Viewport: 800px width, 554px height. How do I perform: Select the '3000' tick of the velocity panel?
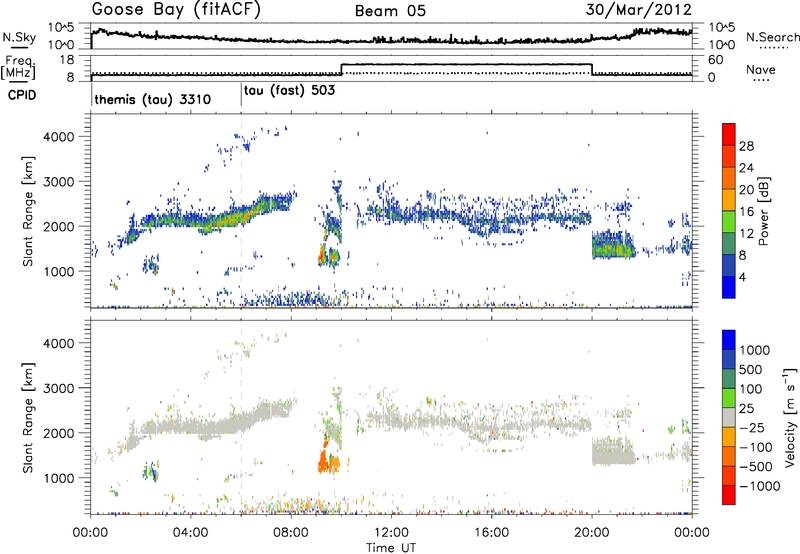tap(58, 388)
